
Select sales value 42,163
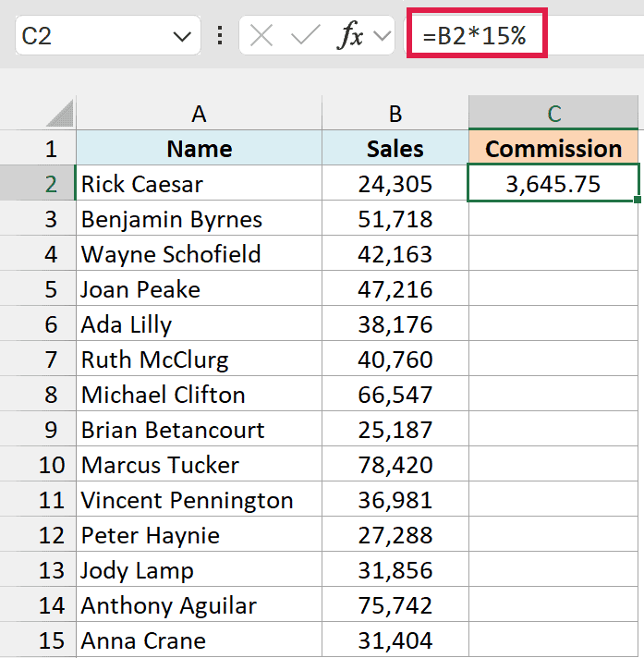[x=395, y=253]
